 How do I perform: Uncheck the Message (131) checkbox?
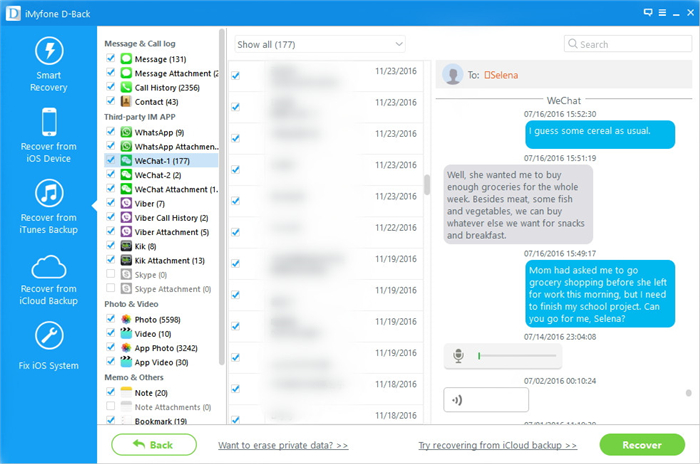111,58
